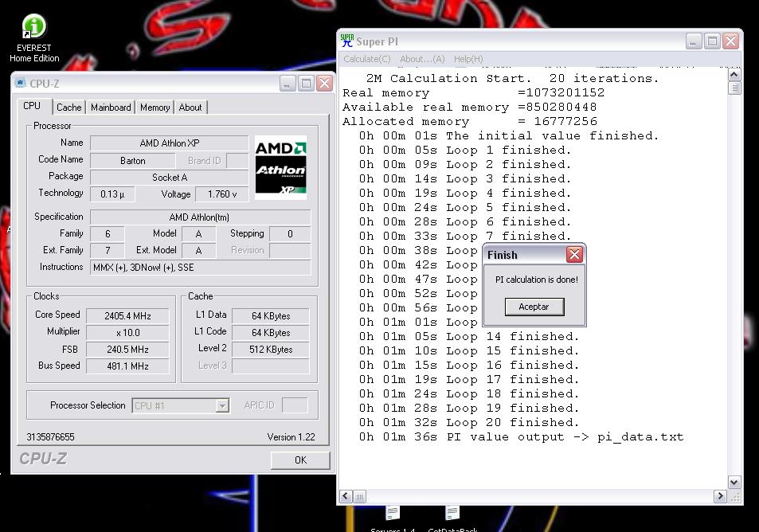This screenshot has height=532, width=759.
Task: Minimize the Super PI window
Action: click(x=694, y=41)
